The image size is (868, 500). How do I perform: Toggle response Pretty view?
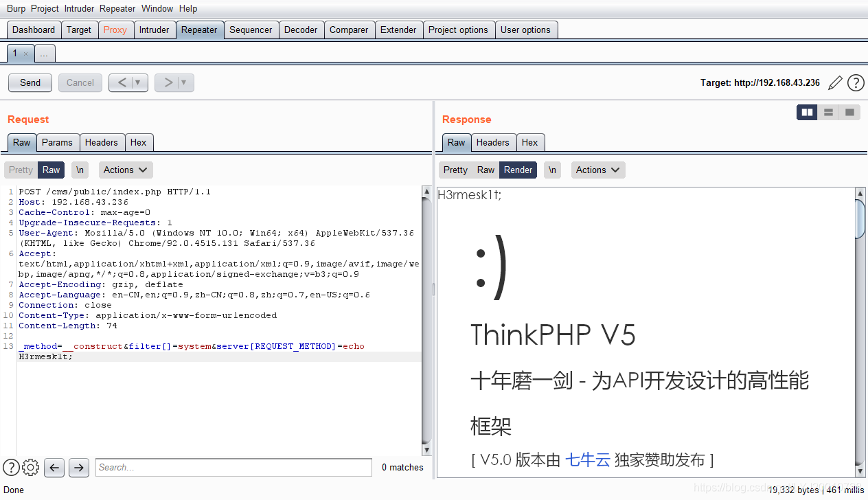[x=455, y=170]
